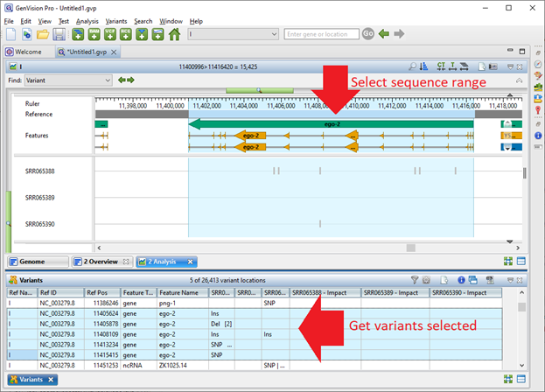The image size is (545, 392).
Task: Select the 11408109 position cell
Action: pyautogui.click(x=102, y=334)
